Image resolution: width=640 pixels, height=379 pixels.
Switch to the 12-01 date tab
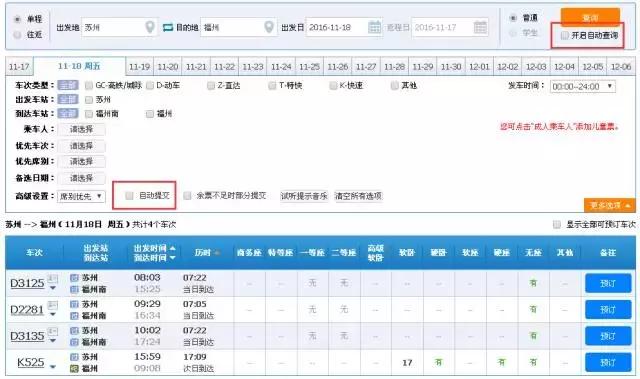(479, 66)
